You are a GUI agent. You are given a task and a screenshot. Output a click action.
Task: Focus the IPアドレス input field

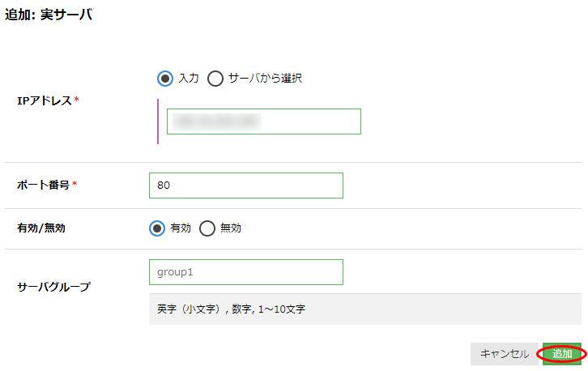(x=264, y=122)
